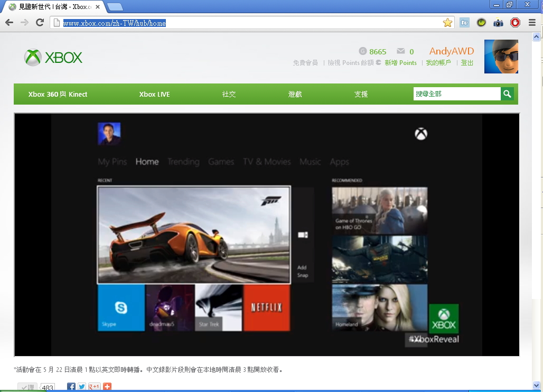Viewport: 543px width, 392px height.
Task: Click the 0 message count
Action: point(412,52)
